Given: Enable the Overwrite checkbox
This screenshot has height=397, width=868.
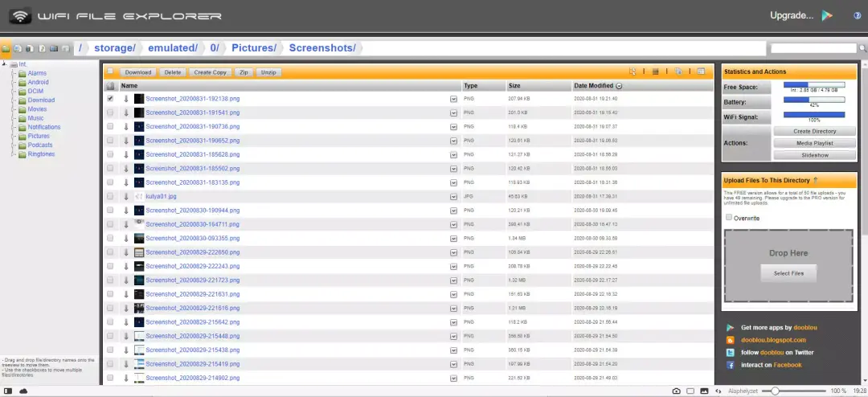Looking at the screenshot, I should point(729,217).
